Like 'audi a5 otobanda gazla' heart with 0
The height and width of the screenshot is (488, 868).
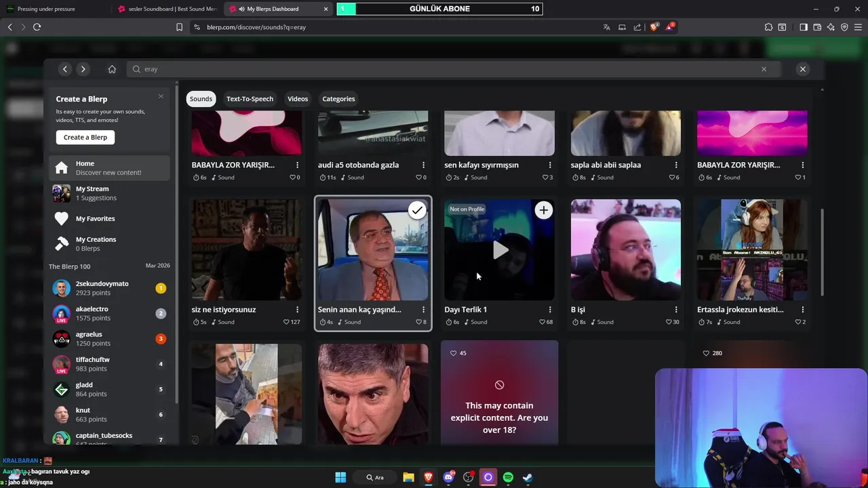[x=418, y=178]
